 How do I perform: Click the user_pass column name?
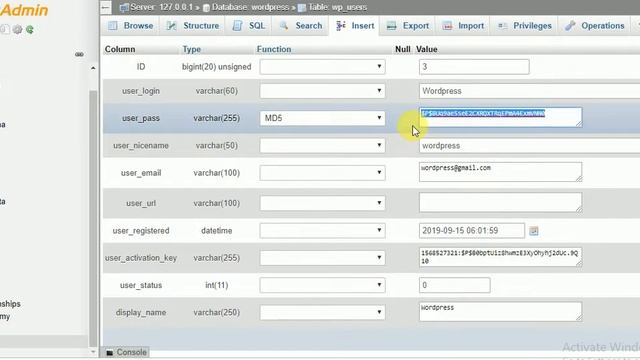141,118
